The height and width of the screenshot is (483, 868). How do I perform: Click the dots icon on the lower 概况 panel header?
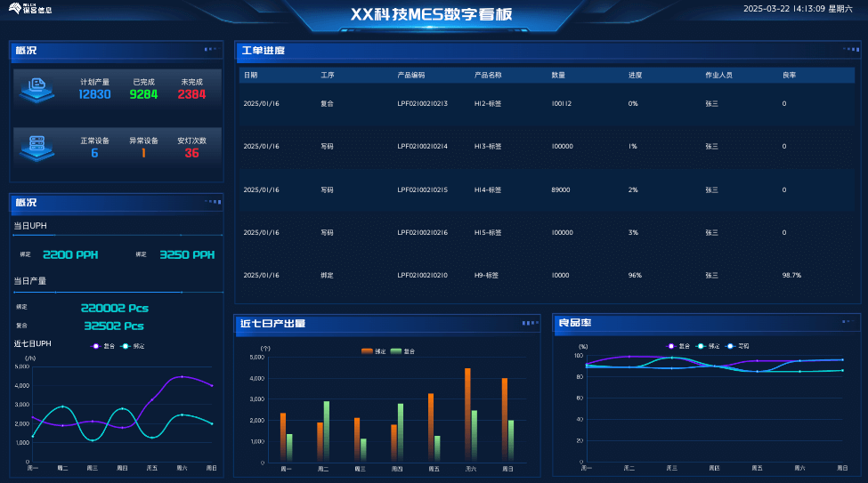pyautogui.click(x=212, y=202)
